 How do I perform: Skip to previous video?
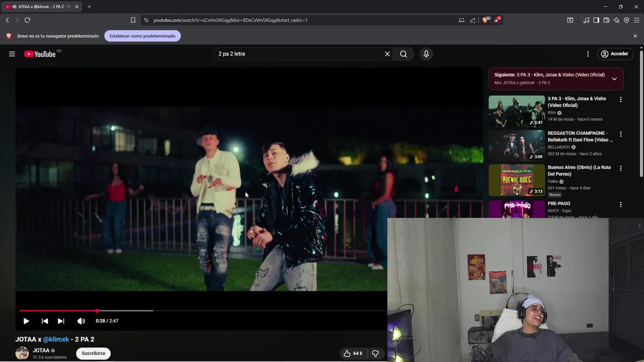click(45, 321)
